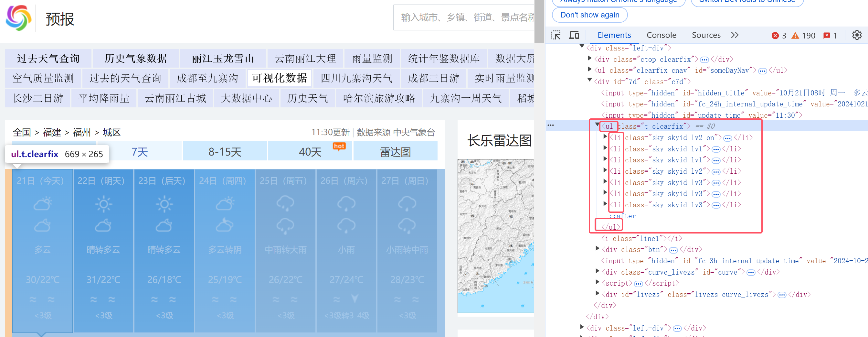Select the hidden_title input row
Viewport: 868px width, 337px height.
click(x=735, y=93)
